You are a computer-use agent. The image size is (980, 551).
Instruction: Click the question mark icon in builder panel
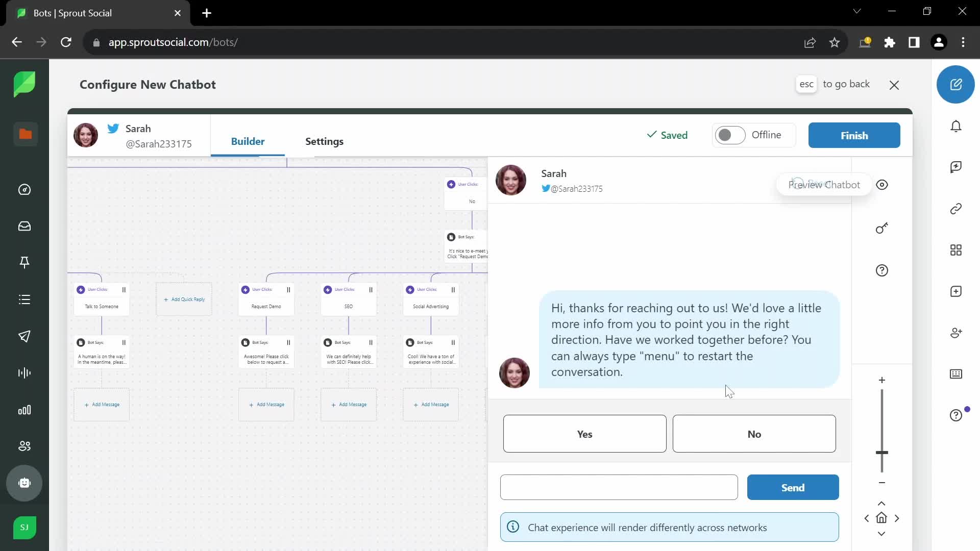(882, 270)
